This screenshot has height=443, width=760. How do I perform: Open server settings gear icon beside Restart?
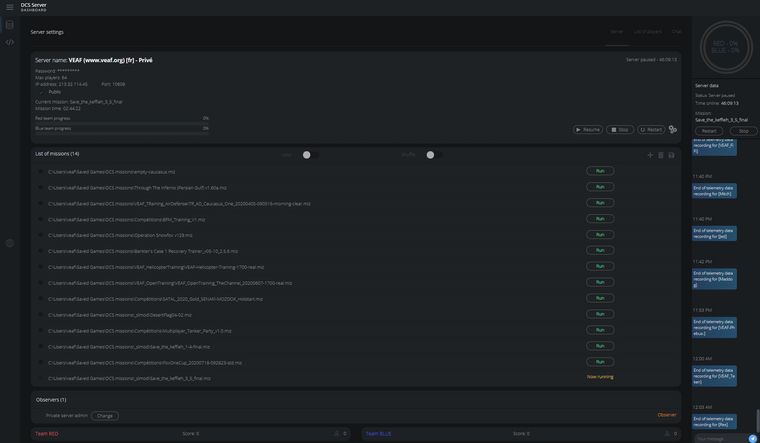tap(673, 129)
